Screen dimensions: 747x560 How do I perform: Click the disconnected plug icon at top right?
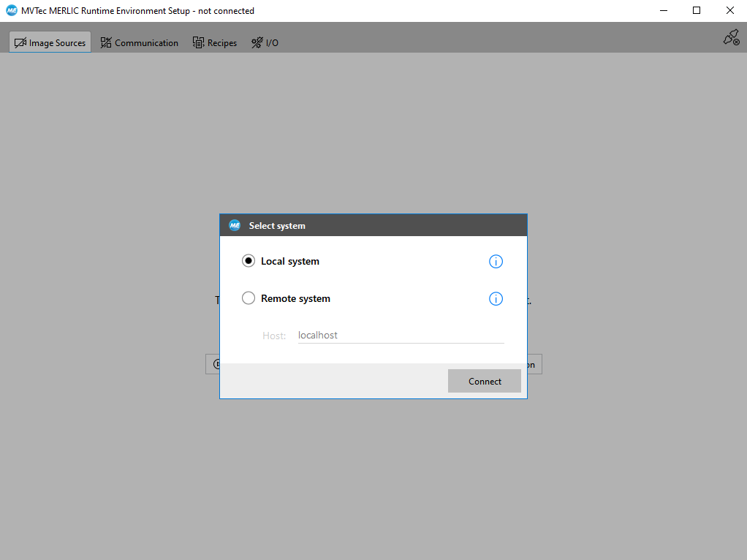pyautogui.click(x=730, y=38)
